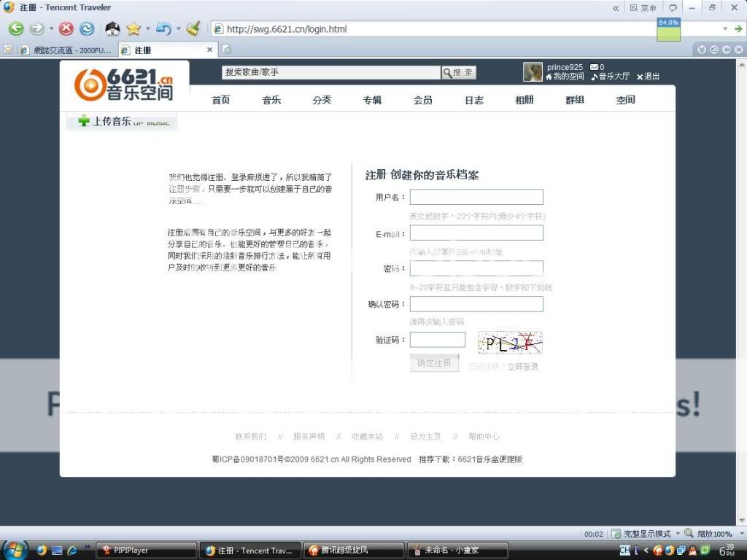Viewport: 747px width, 560px height.
Task: Click the green back navigation arrow
Action: coord(16,29)
